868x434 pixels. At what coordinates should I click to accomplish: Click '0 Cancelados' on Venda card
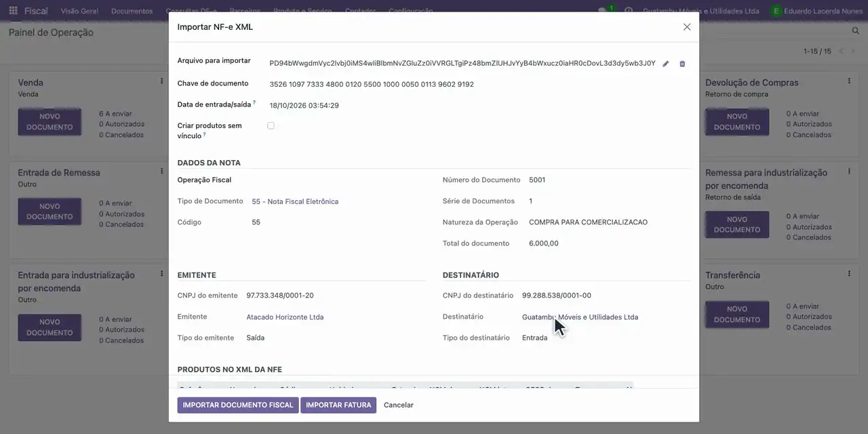point(121,135)
